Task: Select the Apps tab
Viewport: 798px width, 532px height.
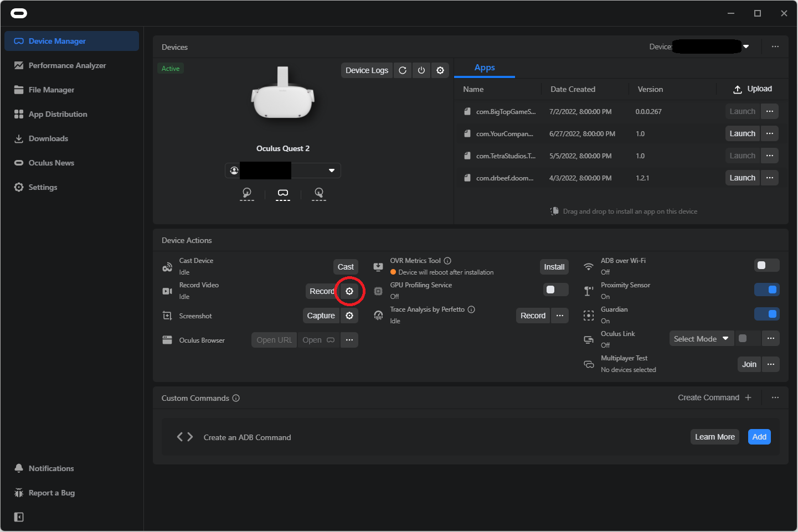Action: coord(485,68)
